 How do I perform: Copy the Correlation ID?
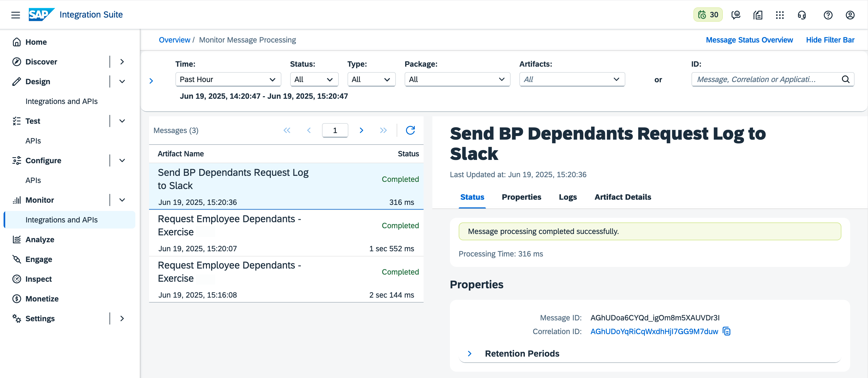[727, 332]
